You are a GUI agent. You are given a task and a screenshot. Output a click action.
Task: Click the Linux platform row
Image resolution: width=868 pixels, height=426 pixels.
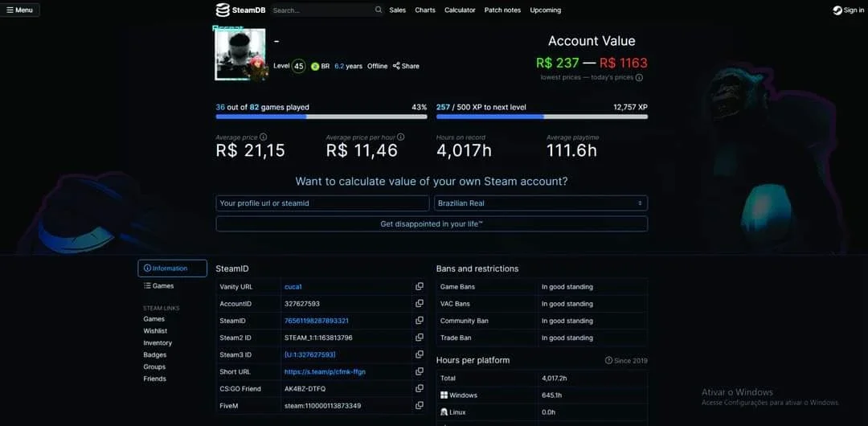pyautogui.click(x=542, y=412)
